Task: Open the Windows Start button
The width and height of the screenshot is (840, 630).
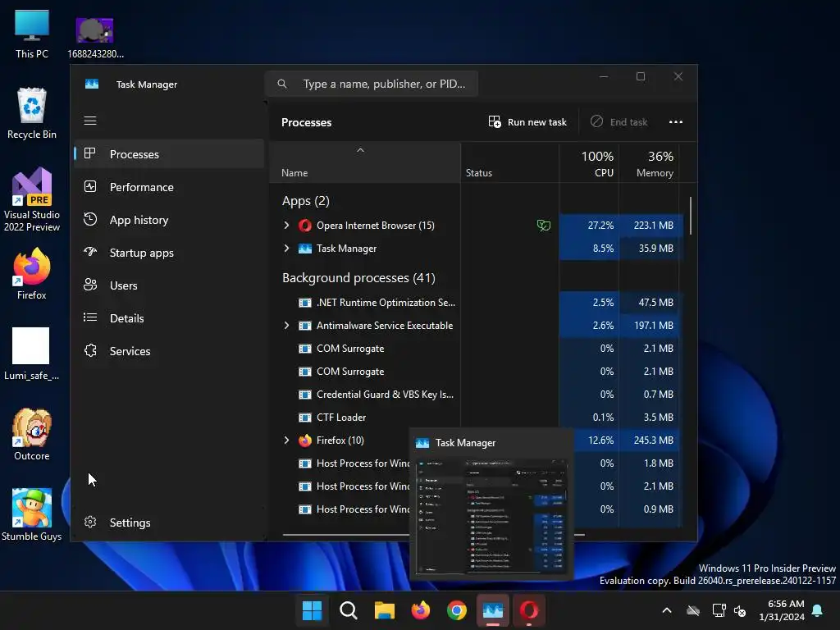Action: 312,610
